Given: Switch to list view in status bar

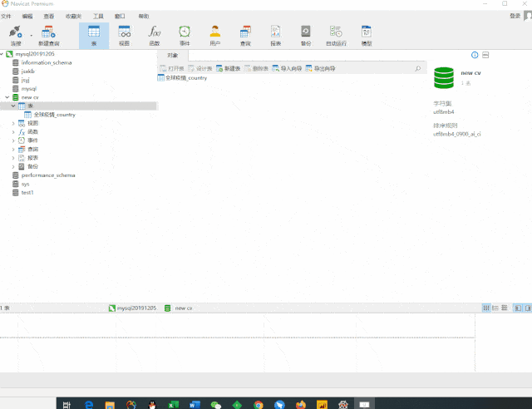Looking at the screenshot, I should tap(486, 308).
